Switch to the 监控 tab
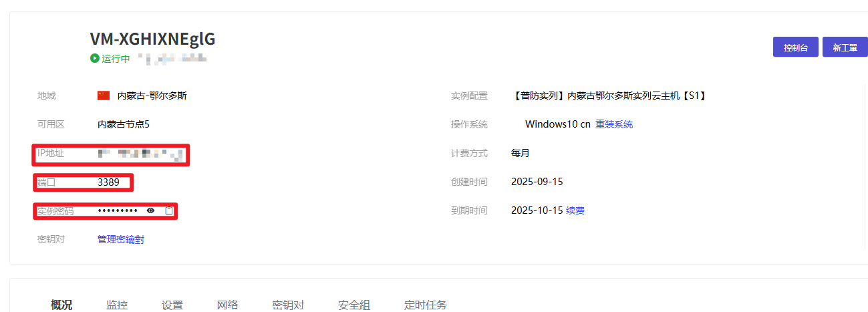 (117, 305)
